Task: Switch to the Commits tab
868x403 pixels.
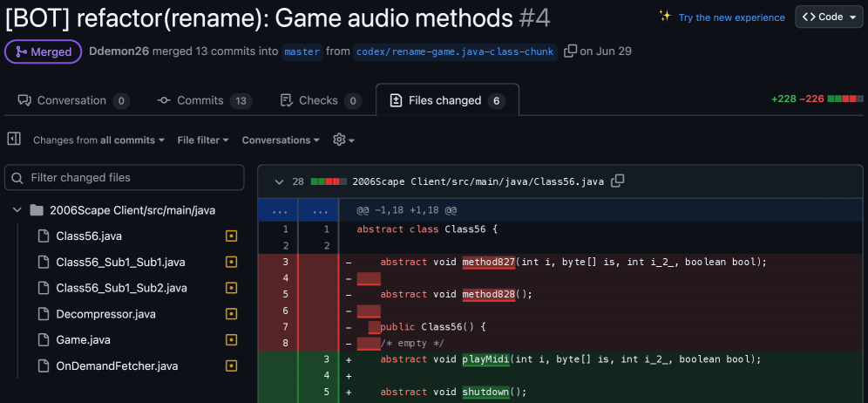Action: (x=205, y=100)
